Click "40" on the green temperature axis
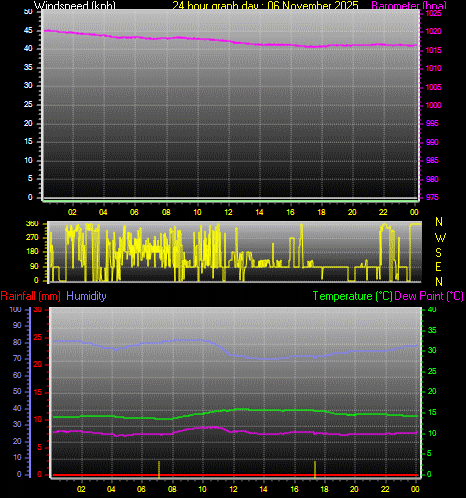Image resolution: width=466 pixels, height=498 pixels. pos(432,310)
